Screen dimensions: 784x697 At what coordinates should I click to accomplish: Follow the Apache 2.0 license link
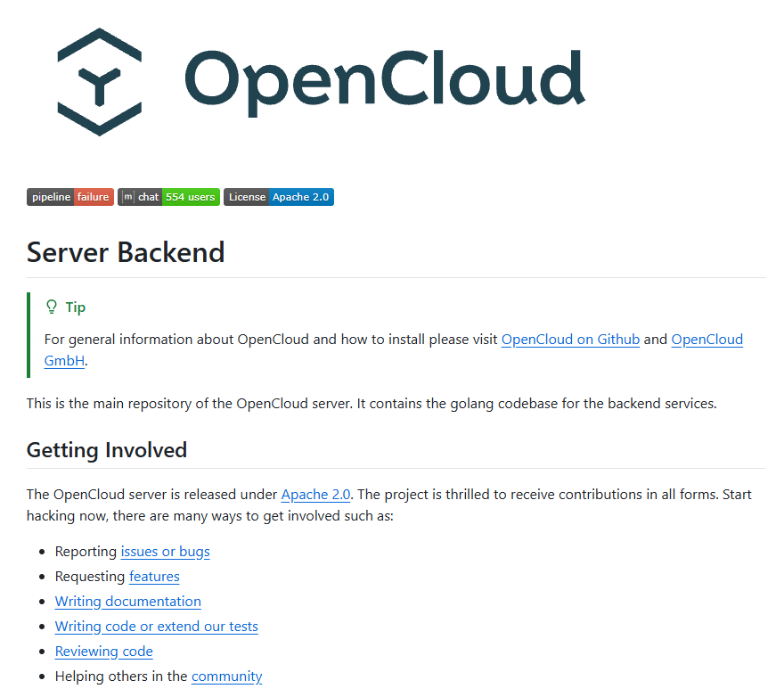(x=315, y=494)
